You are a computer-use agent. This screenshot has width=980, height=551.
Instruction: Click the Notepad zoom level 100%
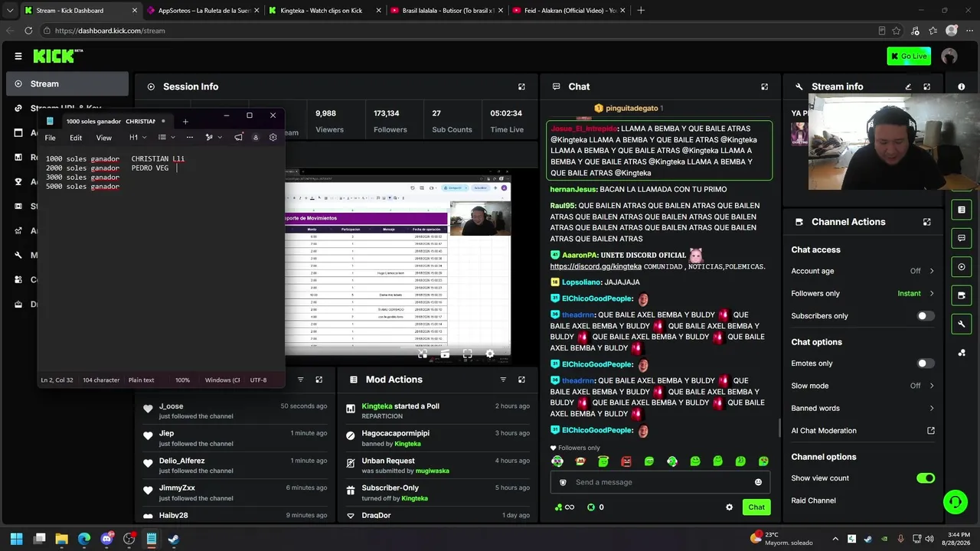tap(182, 380)
